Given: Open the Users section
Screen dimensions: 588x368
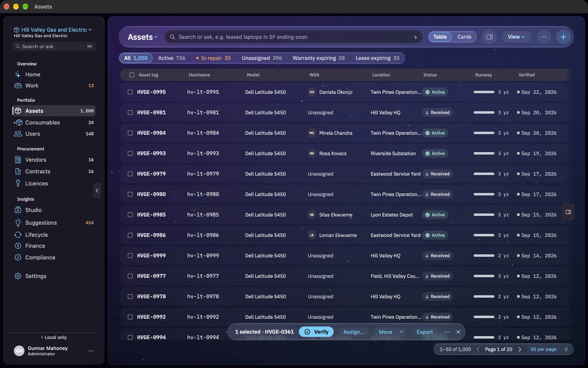Looking at the screenshot, I should [54, 134].
